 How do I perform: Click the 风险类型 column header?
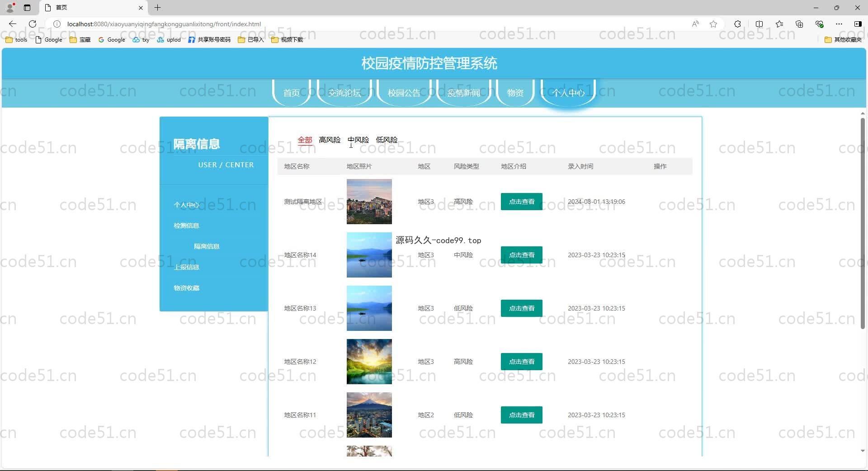coord(467,166)
